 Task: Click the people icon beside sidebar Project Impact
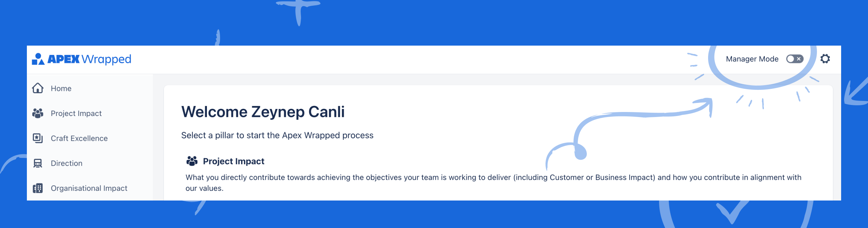38,113
